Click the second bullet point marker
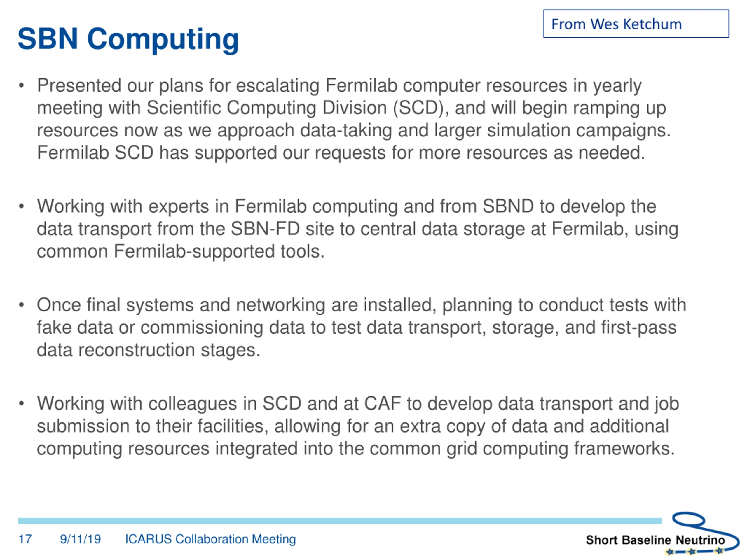 tap(22, 206)
